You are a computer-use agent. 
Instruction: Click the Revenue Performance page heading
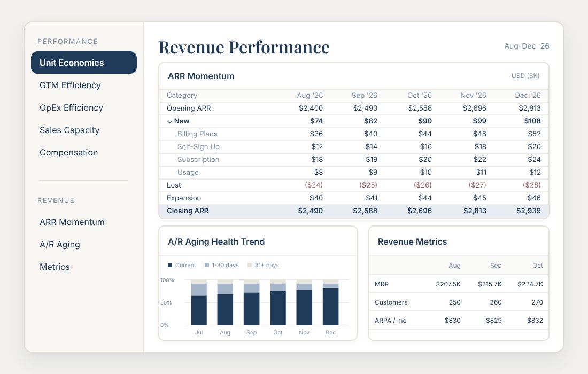click(x=244, y=47)
